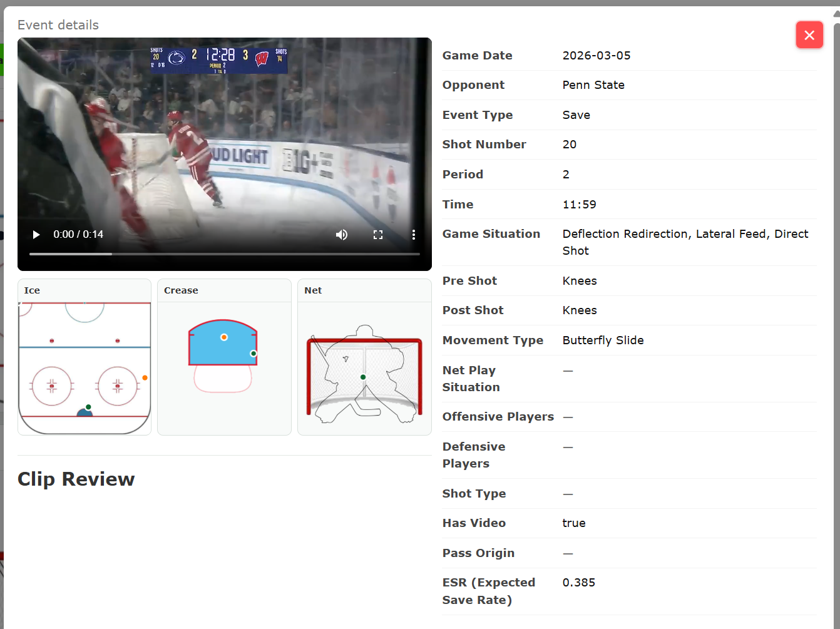The width and height of the screenshot is (840, 629).
Task: Select green dot on ice rink
Action: click(x=88, y=407)
